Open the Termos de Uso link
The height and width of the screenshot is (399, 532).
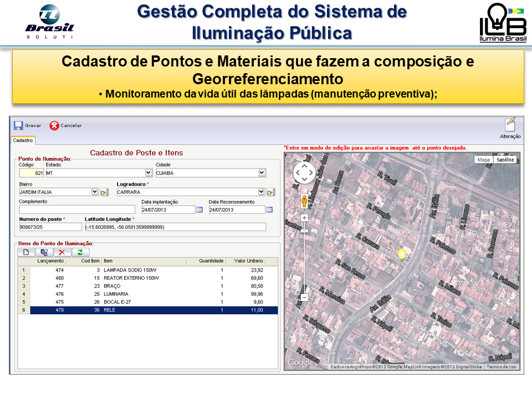pos(502,367)
